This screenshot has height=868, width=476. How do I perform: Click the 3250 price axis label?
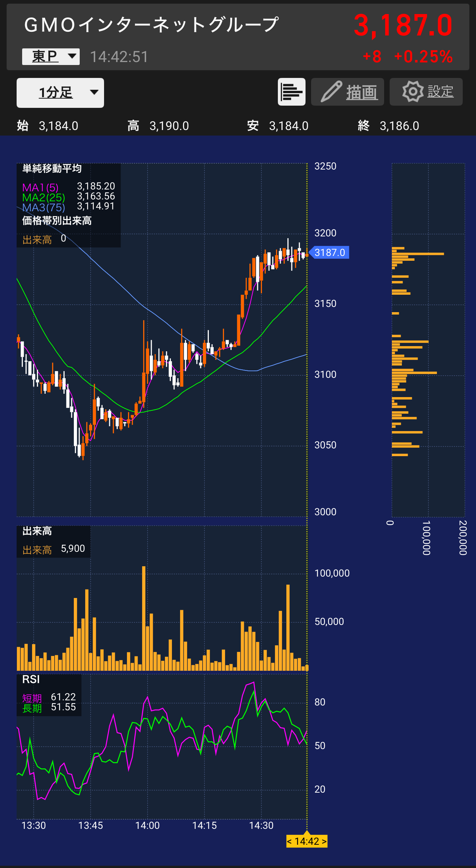(x=325, y=166)
